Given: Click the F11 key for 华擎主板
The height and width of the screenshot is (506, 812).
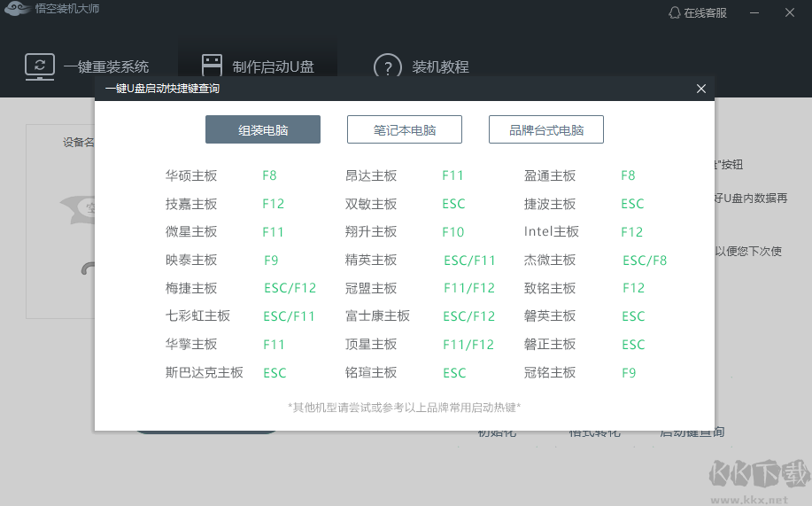Looking at the screenshot, I should tap(274, 344).
